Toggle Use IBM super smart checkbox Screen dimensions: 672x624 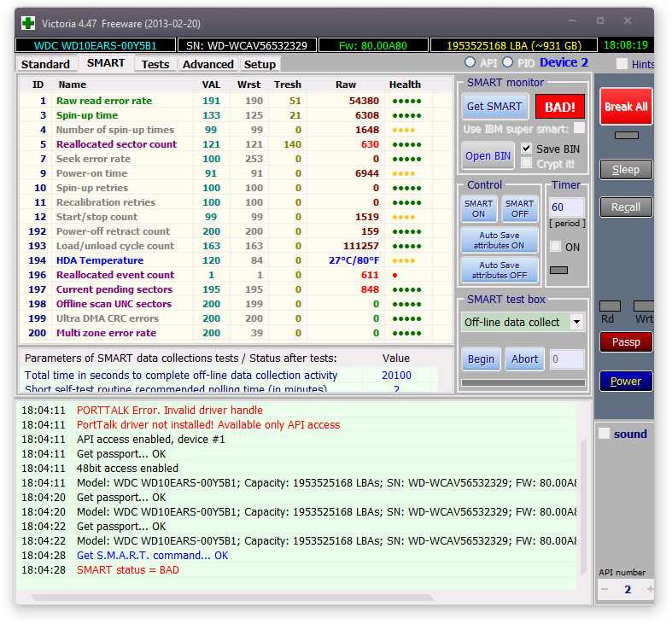(579, 128)
